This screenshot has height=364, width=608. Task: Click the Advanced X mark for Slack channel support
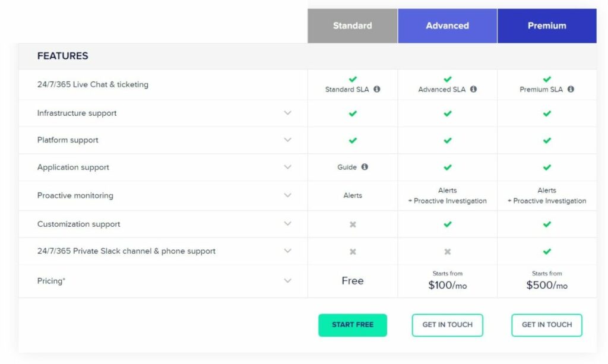[448, 252]
